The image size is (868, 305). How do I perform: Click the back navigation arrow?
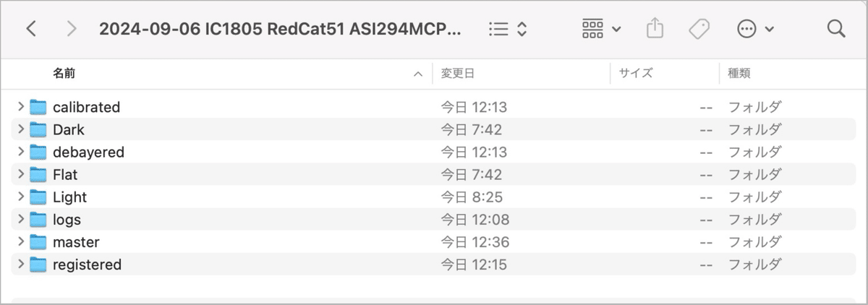pos(31,29)
